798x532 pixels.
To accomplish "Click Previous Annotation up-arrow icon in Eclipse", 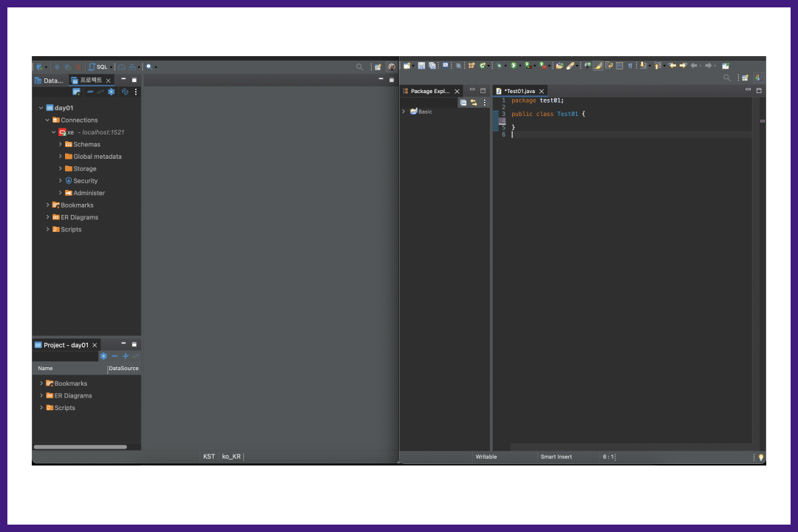I will 658,65.
